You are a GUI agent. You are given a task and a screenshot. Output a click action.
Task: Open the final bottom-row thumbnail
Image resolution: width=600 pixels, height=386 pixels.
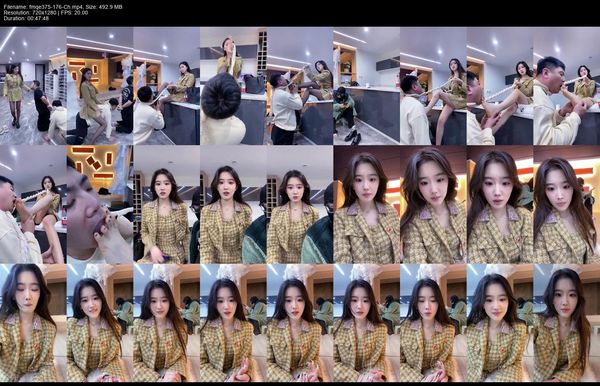click(x=566, y=323)
